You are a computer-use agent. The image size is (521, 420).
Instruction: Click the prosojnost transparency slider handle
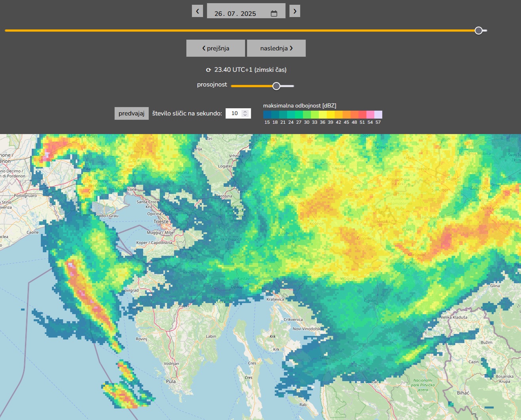(276, 86)
